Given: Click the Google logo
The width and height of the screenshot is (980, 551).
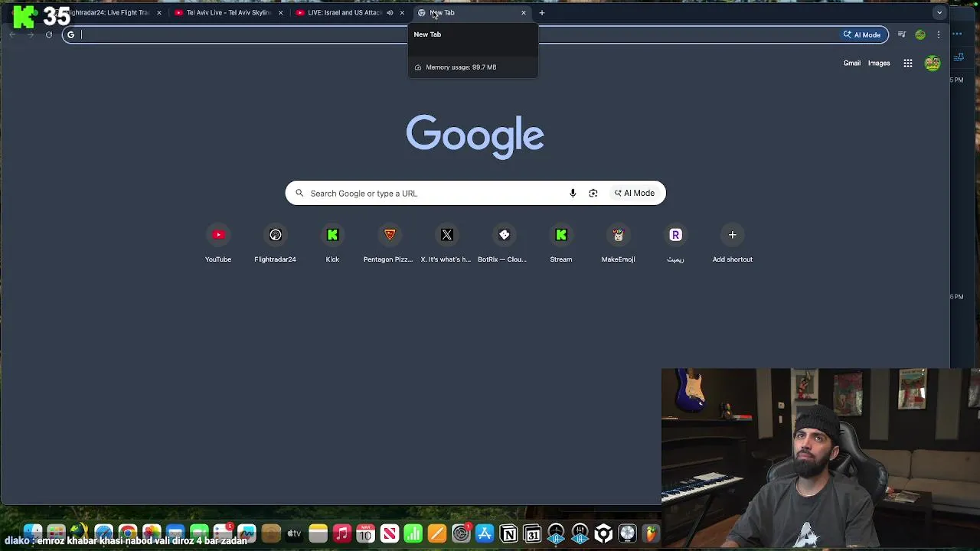Looking at the screenshot, I should point(475,136).
